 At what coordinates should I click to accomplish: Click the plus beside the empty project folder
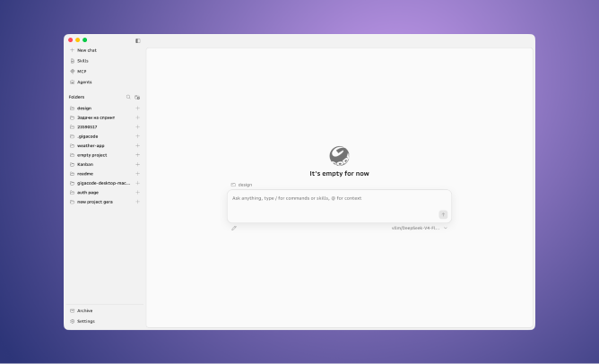137,155
